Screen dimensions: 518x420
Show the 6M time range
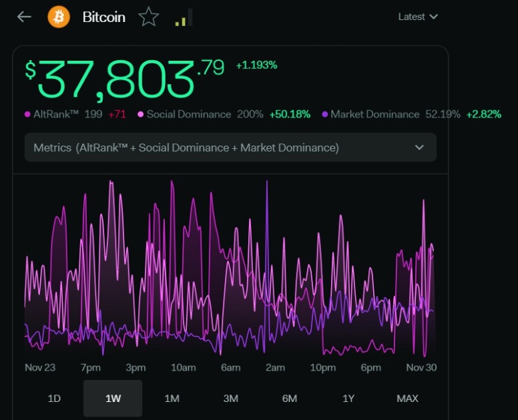tap(289, 399)
